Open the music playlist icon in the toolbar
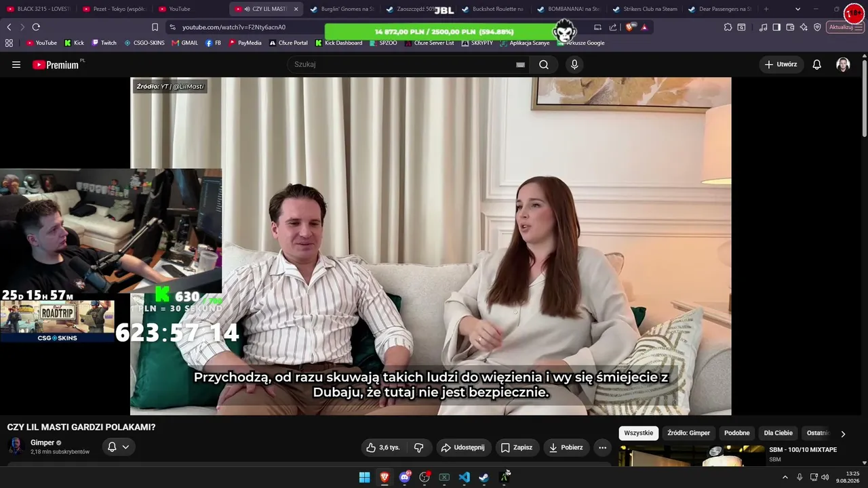The height and width of the screenshot is (488, 868). point(764,27)
